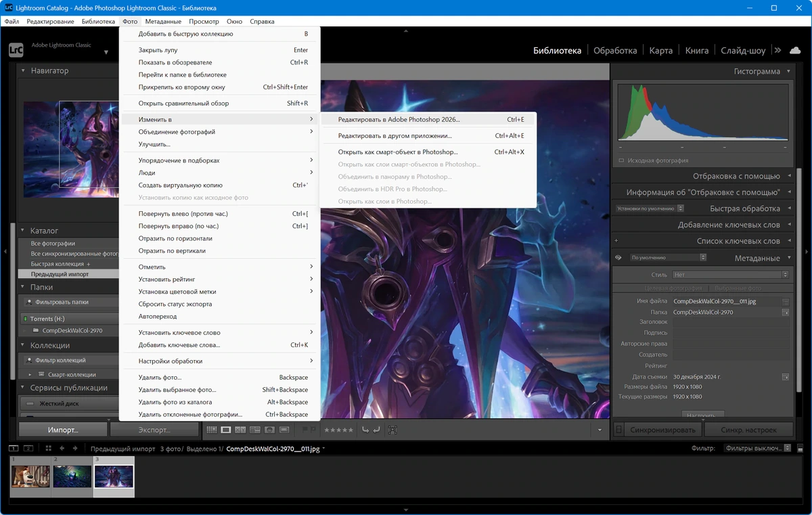Screen dimensions: 812x515
Task: Click the eye icon in Metadata panel header
Action: 618,258
